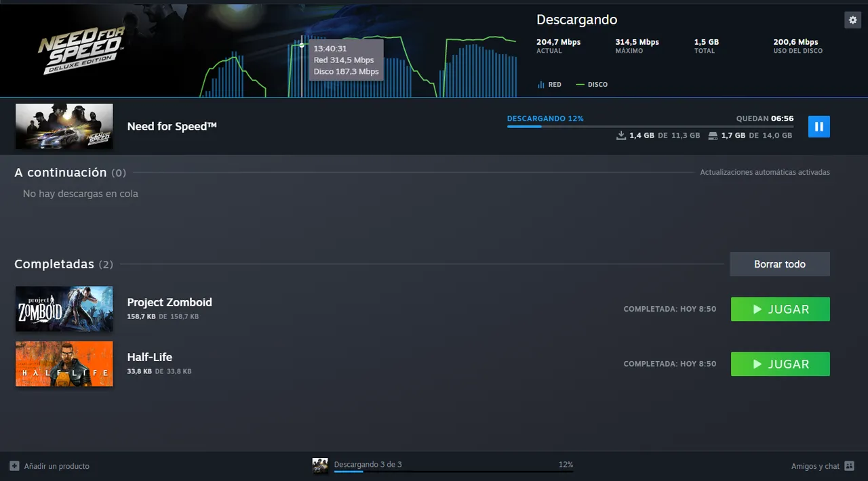Click QUEDAN 06:56 time remaining
Image resolution: width=868 pixels, height=481 pixels.
pyautogui.click(x=765, y=119)
